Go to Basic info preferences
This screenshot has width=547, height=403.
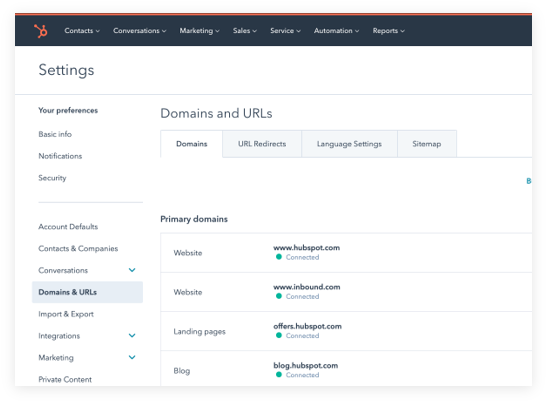[55, 134]
